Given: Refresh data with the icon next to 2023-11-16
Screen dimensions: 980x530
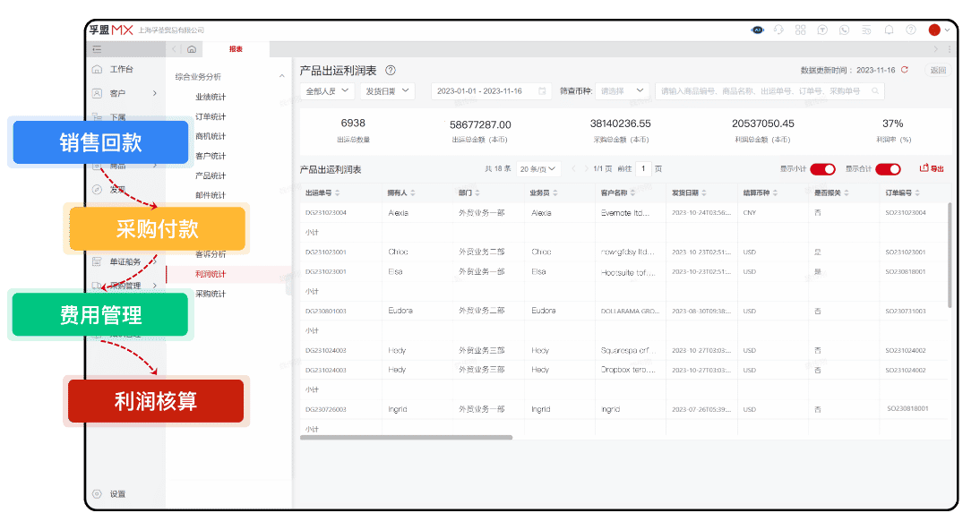Looking at the screenshot, I should tap(905, 68).
